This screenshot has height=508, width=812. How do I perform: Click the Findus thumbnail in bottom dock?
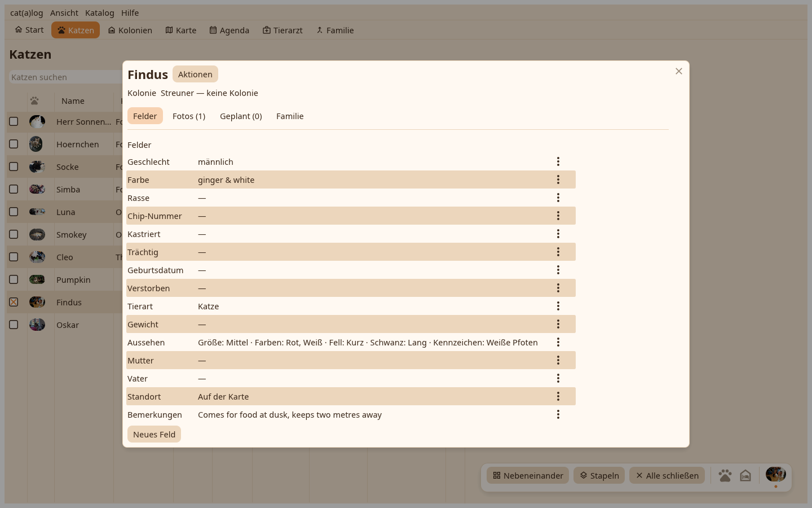(x=776, y=474)
